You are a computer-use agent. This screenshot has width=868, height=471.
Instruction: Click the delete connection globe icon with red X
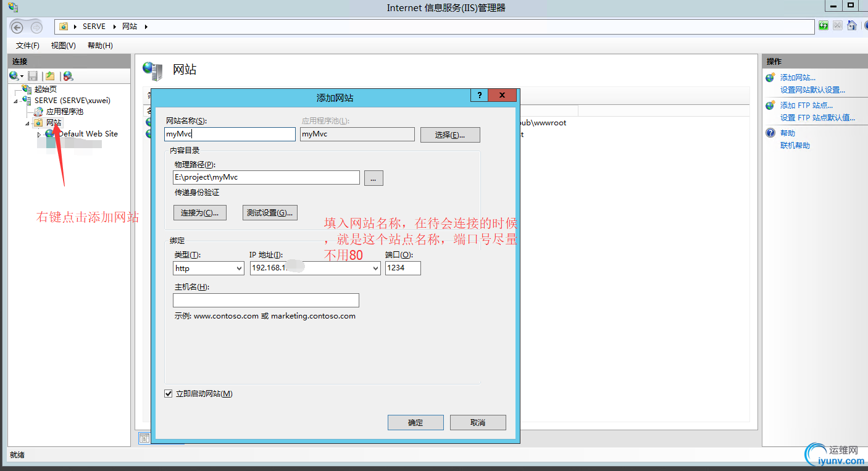click(68, 76)
